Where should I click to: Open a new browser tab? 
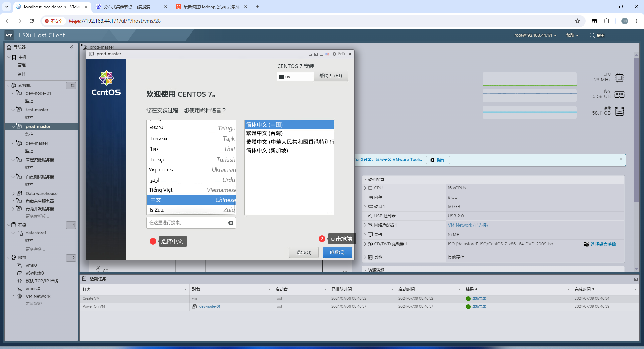click(258, 7)
